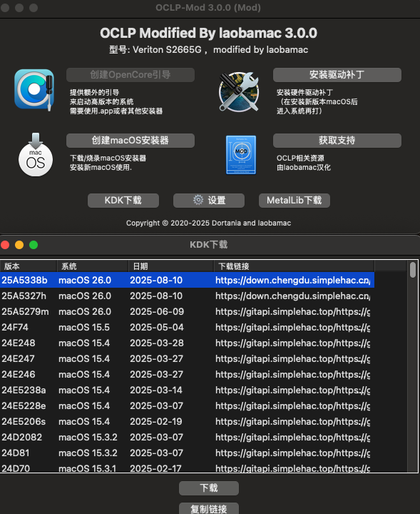Click the 安装驱动补丁 button
This screenshot has height=514, width=420.
tap(337, 75)
